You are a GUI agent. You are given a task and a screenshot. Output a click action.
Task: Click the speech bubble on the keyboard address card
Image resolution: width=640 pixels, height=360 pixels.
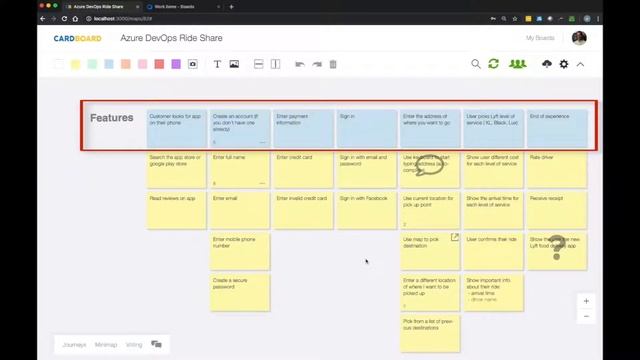click(x=429, y=165)
